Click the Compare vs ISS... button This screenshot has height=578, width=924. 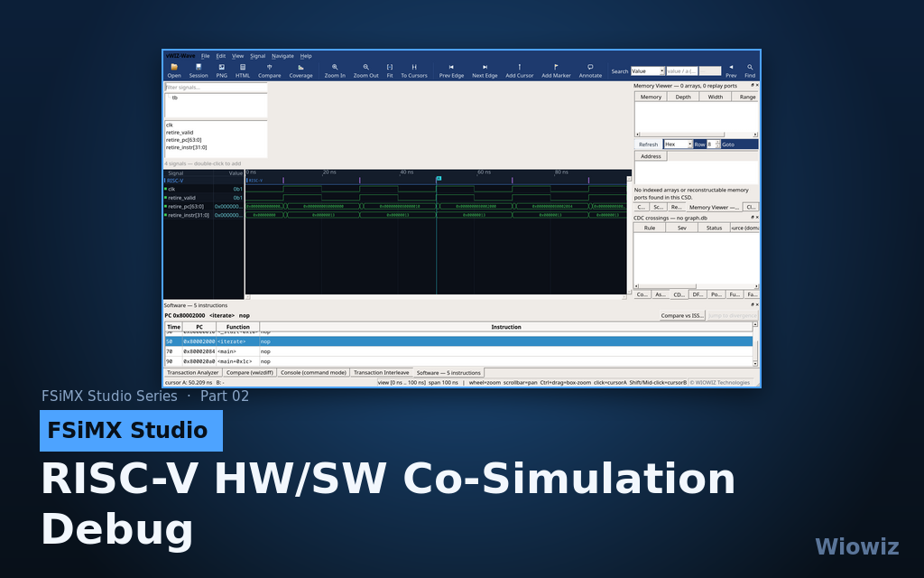(682, 315)
